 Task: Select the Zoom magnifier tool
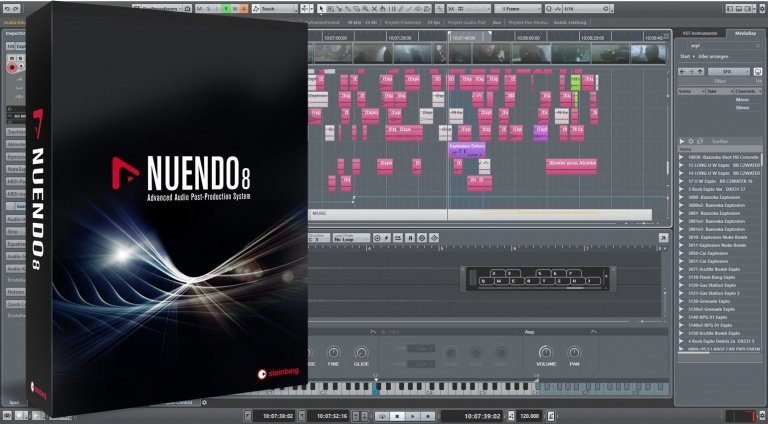tap(365, 9)
